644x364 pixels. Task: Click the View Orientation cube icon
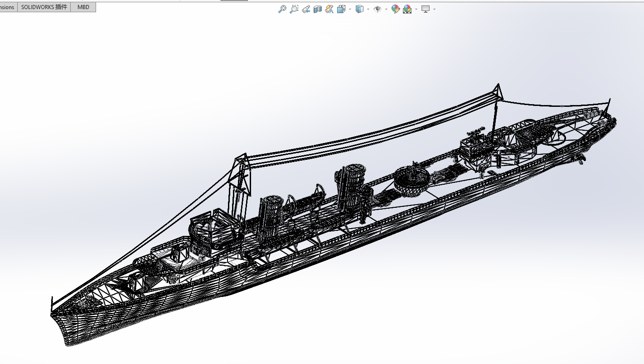pos(341,9)
